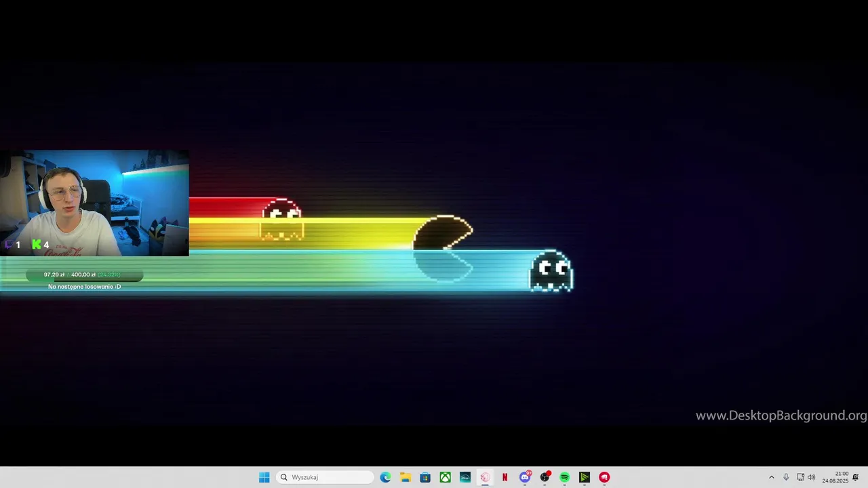The width and height of the screenshot is (868, 488).
Task: Open clock and date 24.08.2025
Action: pyautogui.click(x=835, y=477)
